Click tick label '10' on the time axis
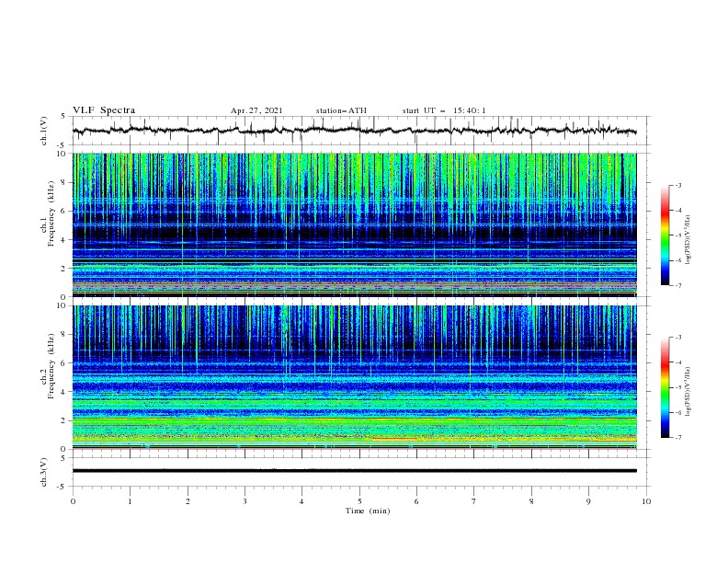Image resolution: width=728 pixels, height=563 pixels. pyautogui.click(x=646, y=501)
